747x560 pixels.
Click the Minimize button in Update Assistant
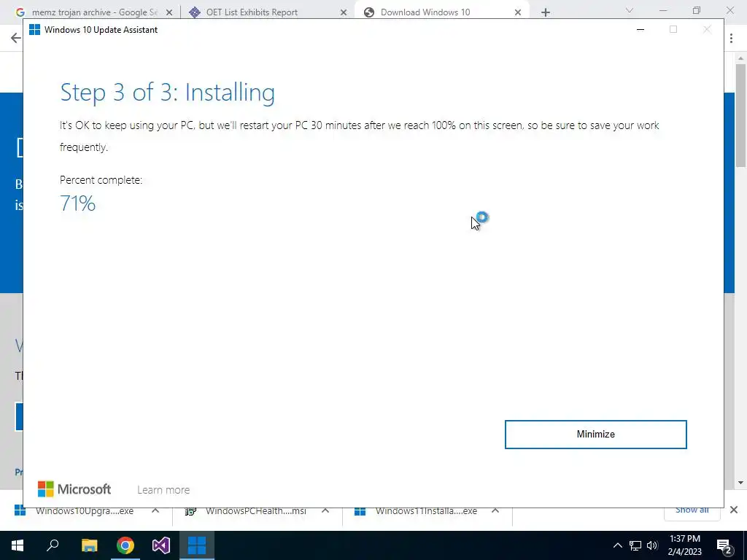pyautogui.click(x=595, y=435)
